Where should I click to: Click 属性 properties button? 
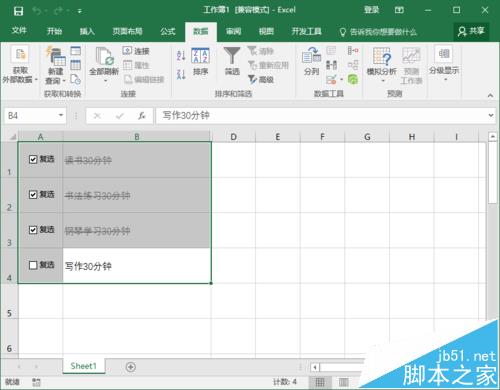point(136,65)
